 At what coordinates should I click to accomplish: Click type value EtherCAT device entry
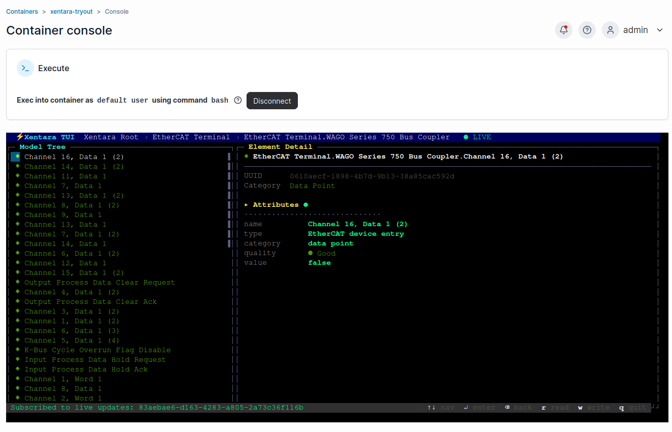click(356, 234)
